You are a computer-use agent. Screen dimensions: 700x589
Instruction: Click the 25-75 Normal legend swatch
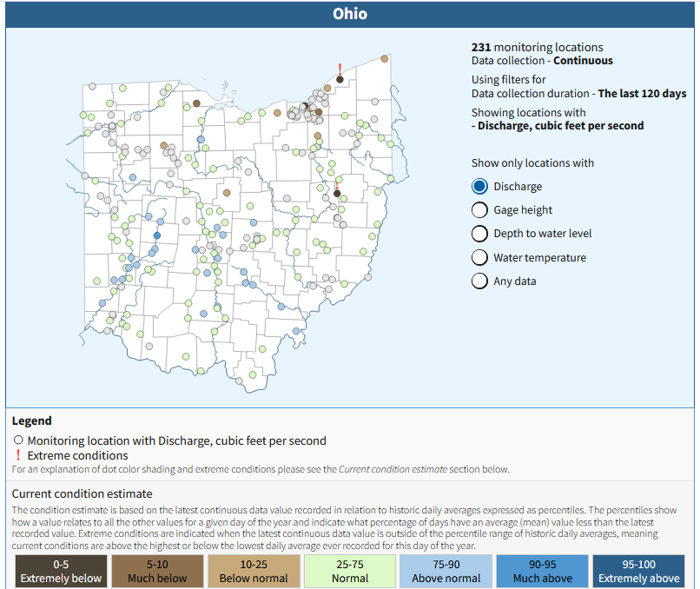coord(350,571)
